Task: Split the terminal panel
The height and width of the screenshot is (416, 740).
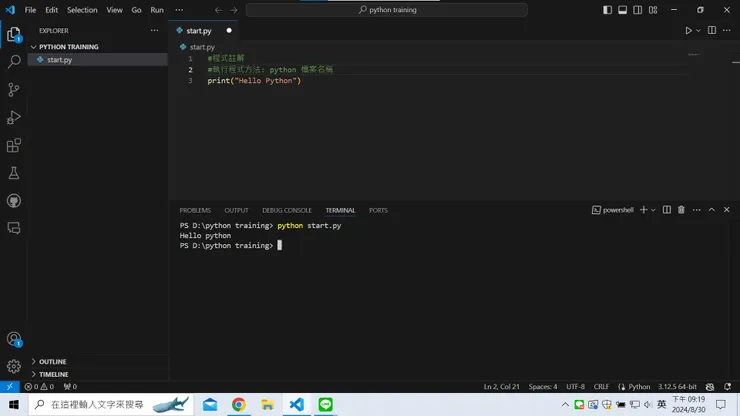Action: [x=666, y=210]
